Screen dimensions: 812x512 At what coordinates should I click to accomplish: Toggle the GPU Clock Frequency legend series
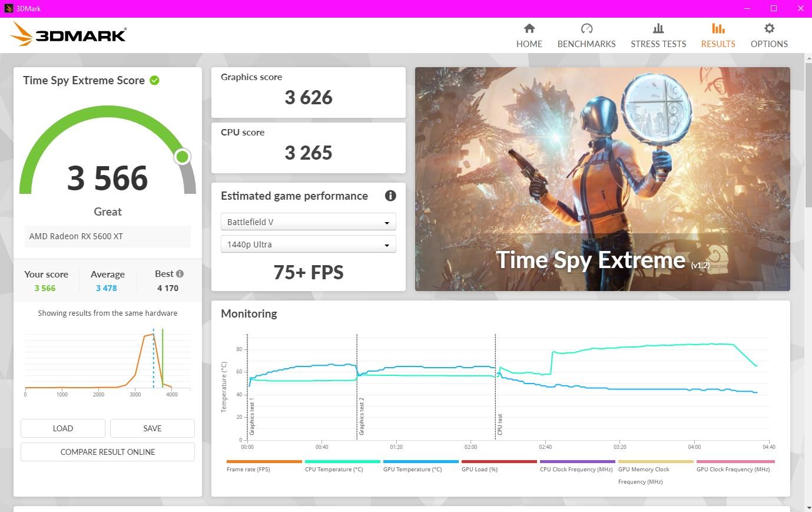coord(735,466)
